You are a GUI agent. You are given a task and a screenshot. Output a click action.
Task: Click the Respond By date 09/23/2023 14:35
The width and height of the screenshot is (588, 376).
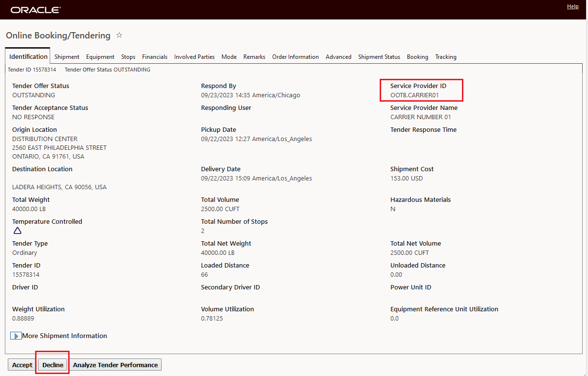[251, 95]
